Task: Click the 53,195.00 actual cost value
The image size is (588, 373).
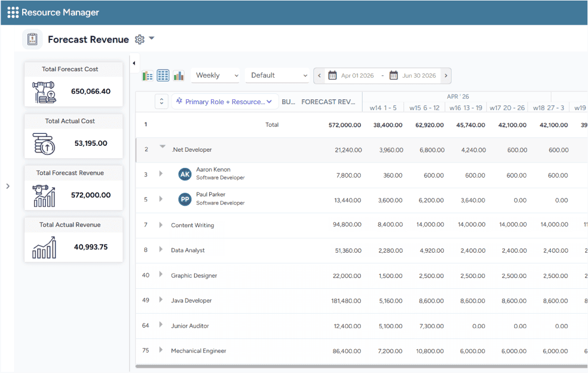Action: coord(91,143)
